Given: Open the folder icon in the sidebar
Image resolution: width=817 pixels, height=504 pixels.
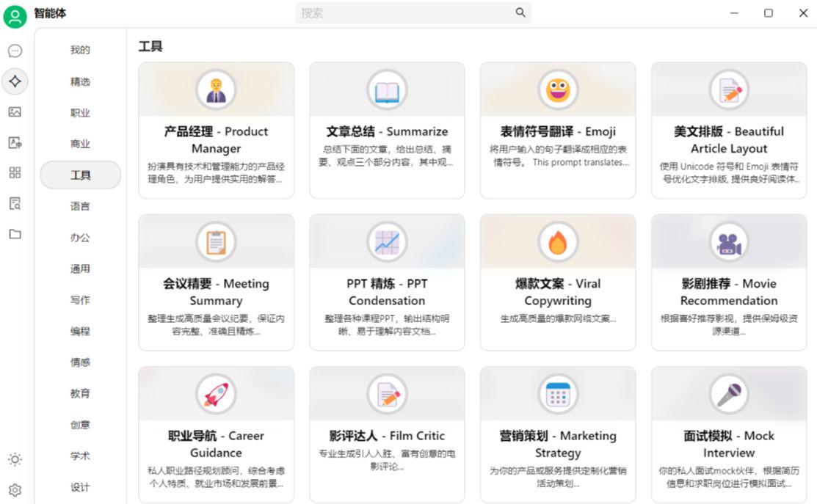Looking at the screenshot, I should [x=15, y=233].
